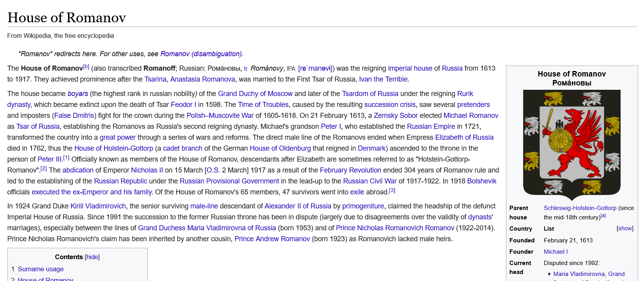Open Prince Nicholas Romanovich Romanov link
This screenshot has width=644, height=281.
[x=395, y=228]
